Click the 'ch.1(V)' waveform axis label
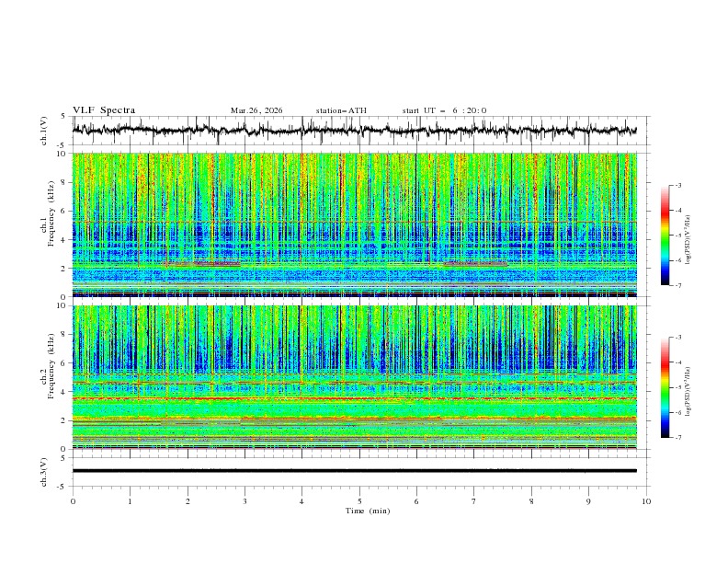The width and height of the screenshot is (728, 563). tap(44, 131)
